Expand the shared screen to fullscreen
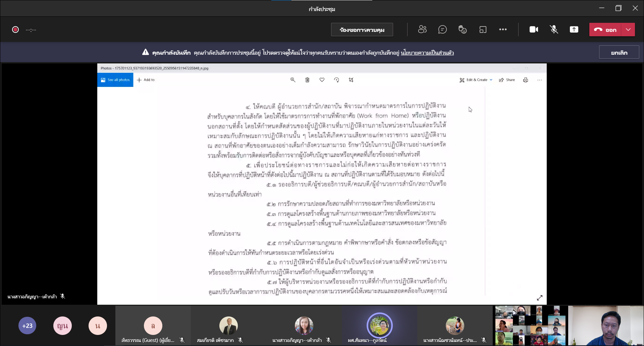 [539, 298]
